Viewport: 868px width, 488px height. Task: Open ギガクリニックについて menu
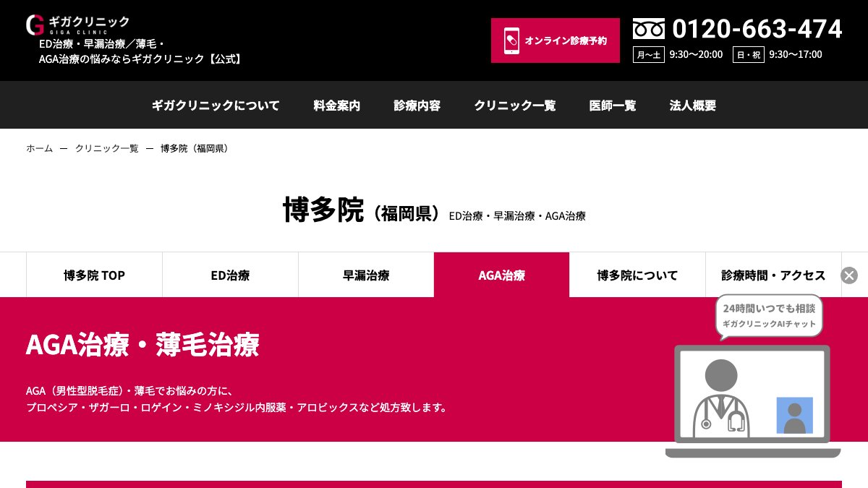[x=216, y=105]
